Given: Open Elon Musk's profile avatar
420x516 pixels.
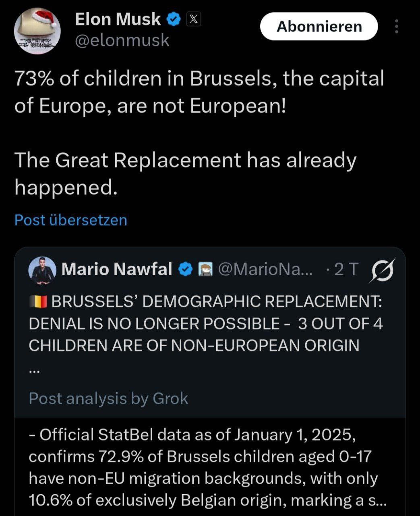Looking at the screenshot, I should coord(37,31).
